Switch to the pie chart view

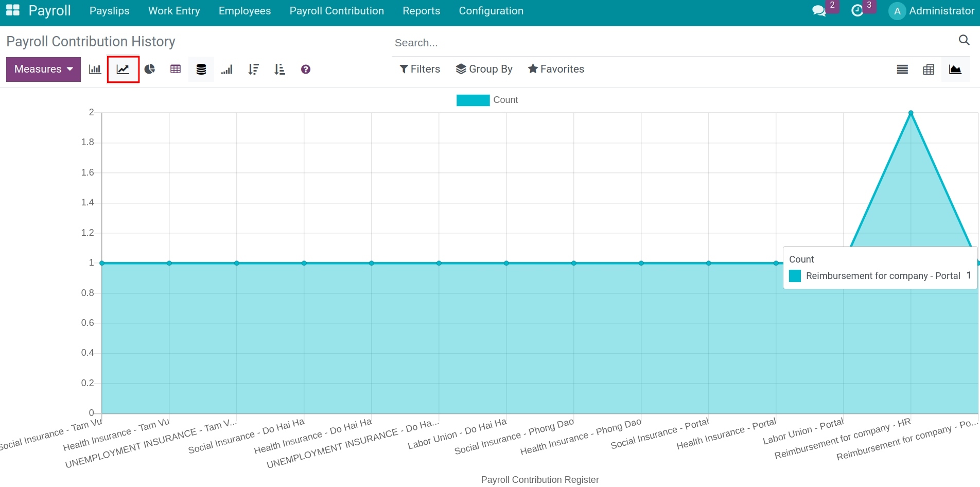click(x=150, y=69)
